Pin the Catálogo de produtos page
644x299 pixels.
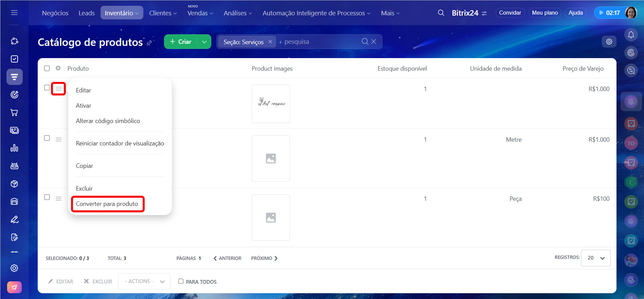(x=149, y=43)
